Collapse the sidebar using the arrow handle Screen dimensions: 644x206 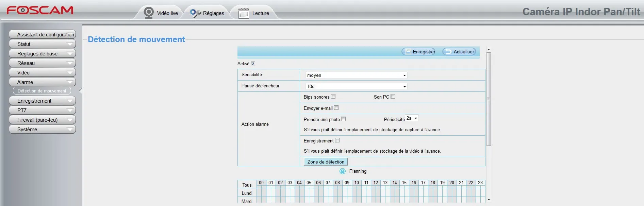point(81,90)
